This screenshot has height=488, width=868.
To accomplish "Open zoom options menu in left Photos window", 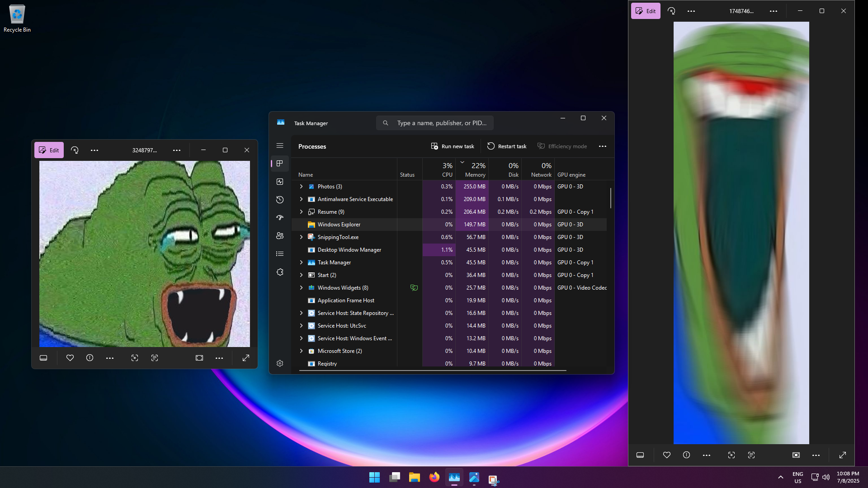I will coord(219,358).
